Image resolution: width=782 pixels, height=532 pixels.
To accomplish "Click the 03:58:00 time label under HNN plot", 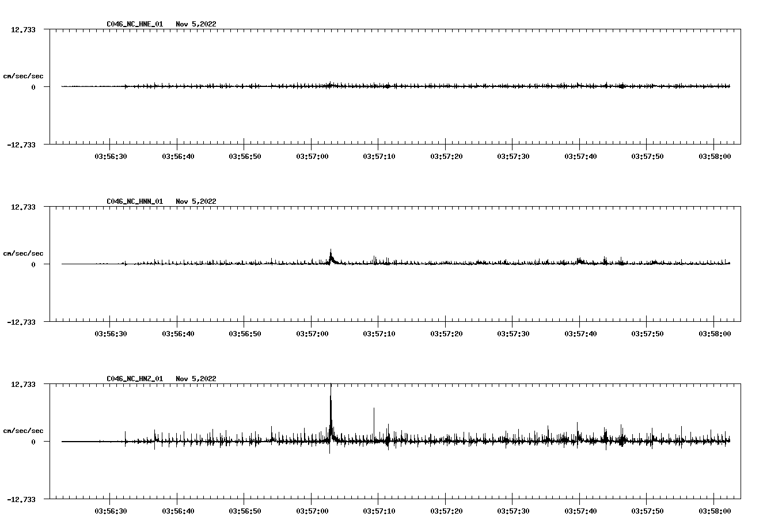I will click(x=715, y=334).
